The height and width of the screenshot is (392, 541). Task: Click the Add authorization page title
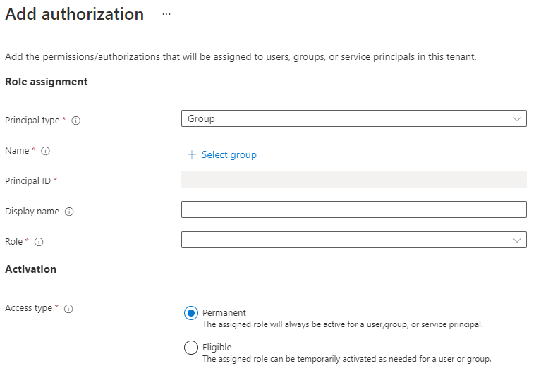(x=75, y=14)
